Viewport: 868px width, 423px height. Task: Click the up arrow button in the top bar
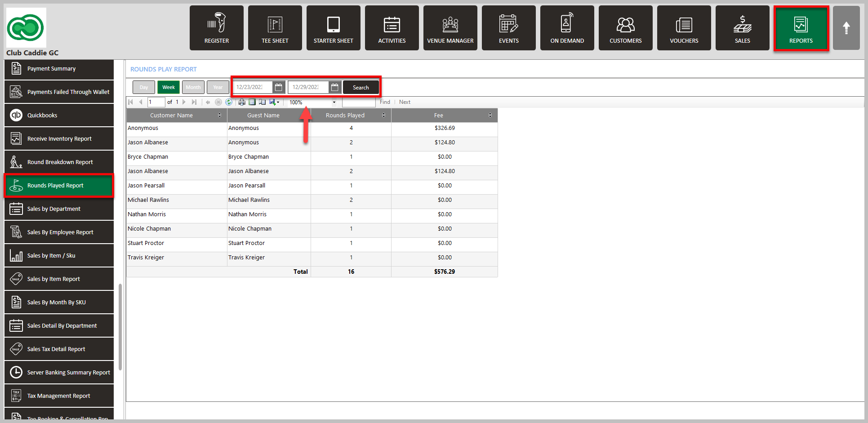(x=846, y=28)
